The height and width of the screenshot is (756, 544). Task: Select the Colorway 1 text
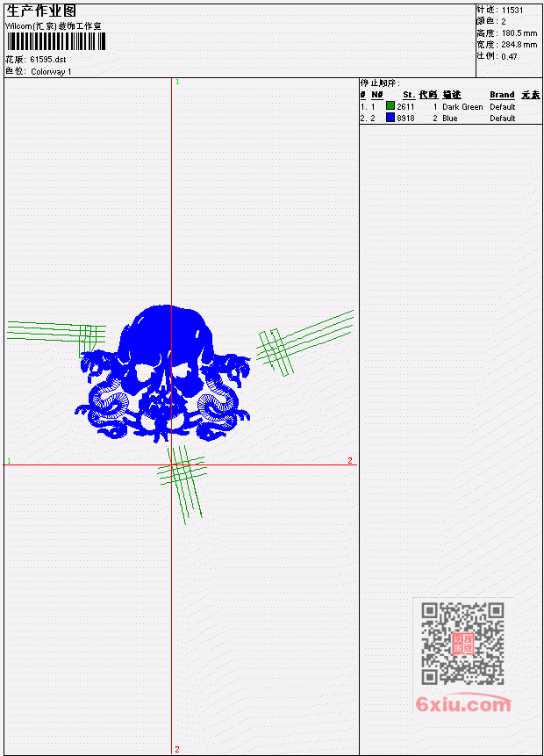tap(51, 71)
